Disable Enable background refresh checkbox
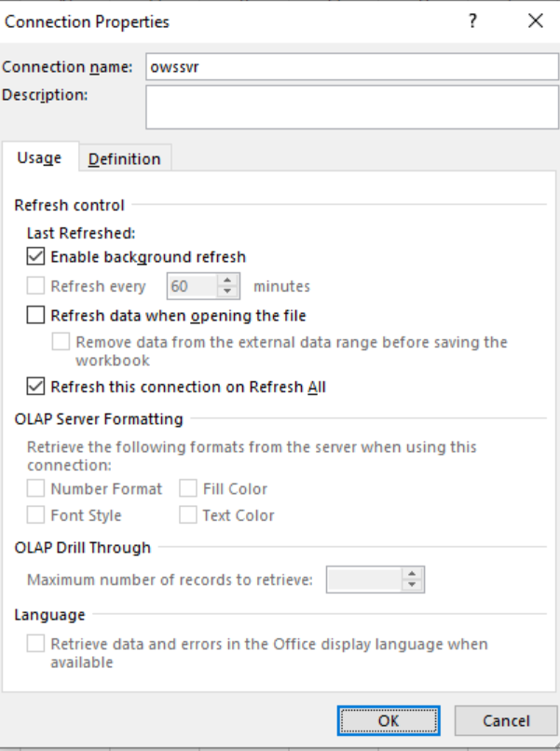The width and height of the screenshot is (560, 751). click(35, 256)
